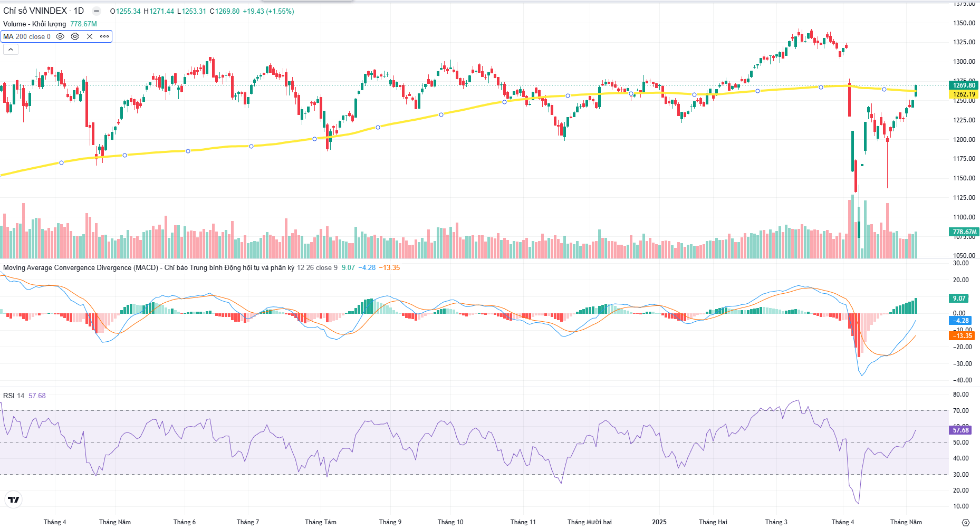The image size is (980, 529).
Task: Click the change +19.43 (+1.55%) text
Action: [268, 11]
